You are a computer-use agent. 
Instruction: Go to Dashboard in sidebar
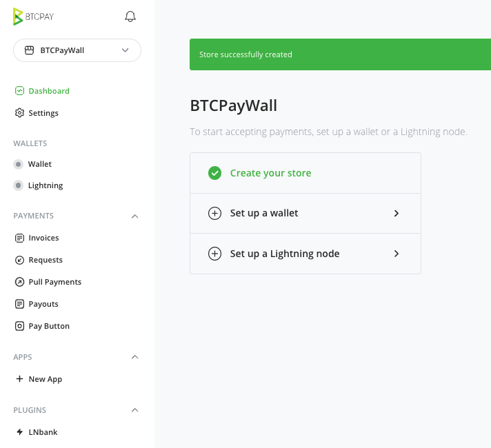[x=42, y=91]
